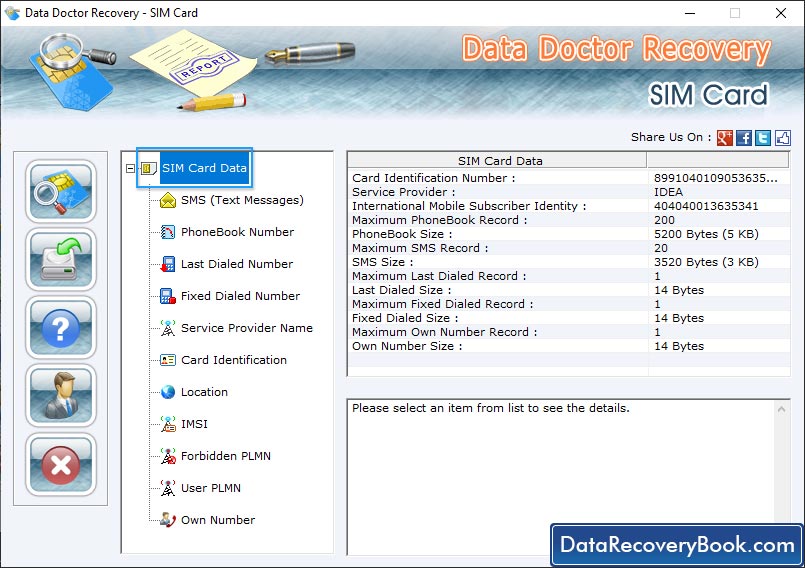Image resolution: width=805 pixels, height=568 pixels.
Task: Click the IMSI tower icon
Action: 168,424
